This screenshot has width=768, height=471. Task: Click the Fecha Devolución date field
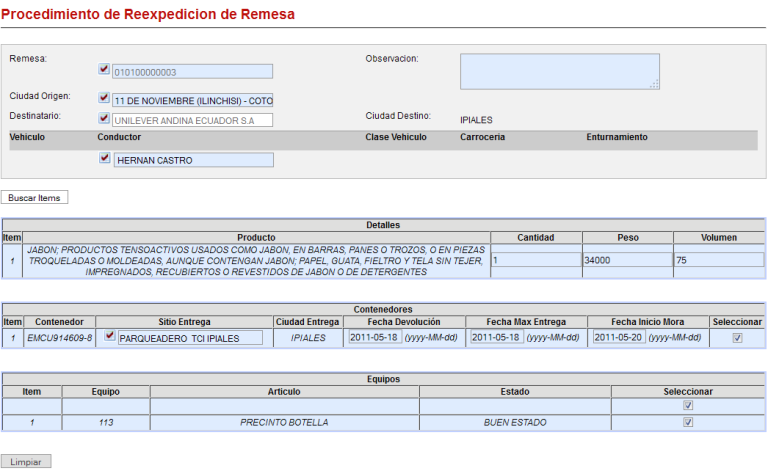coord(374,337)
